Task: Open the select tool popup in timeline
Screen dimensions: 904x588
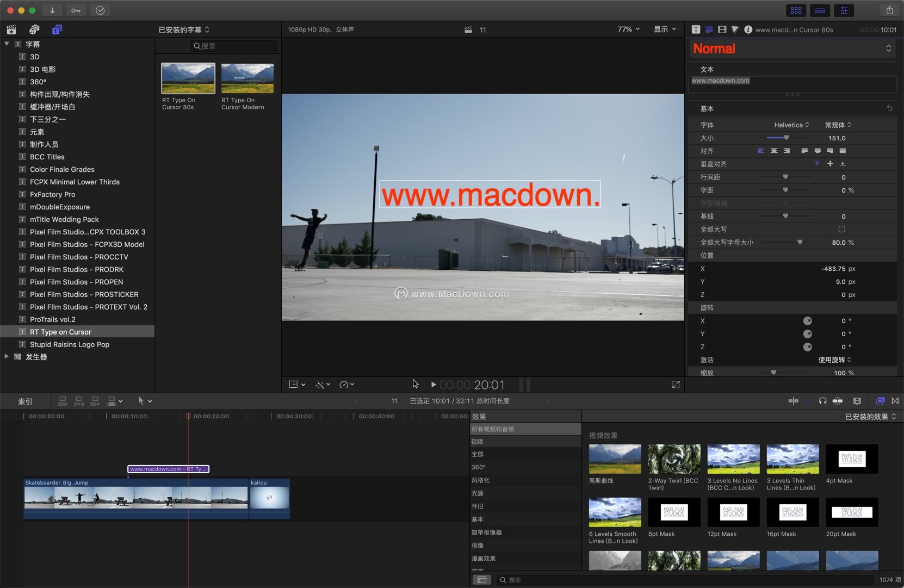Action: tap(145, 401)
